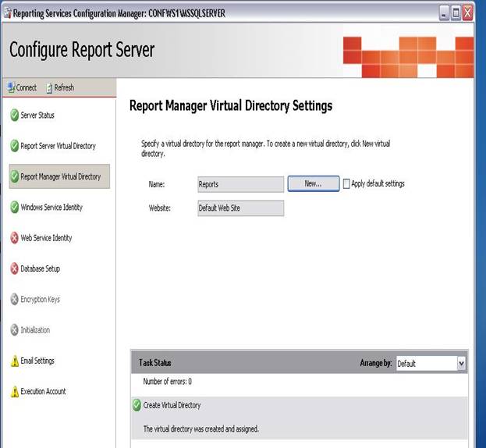Viewport: 486px width, 448px height.
Task: Click green check icon beside Server Status
Action: click(14, 115)
